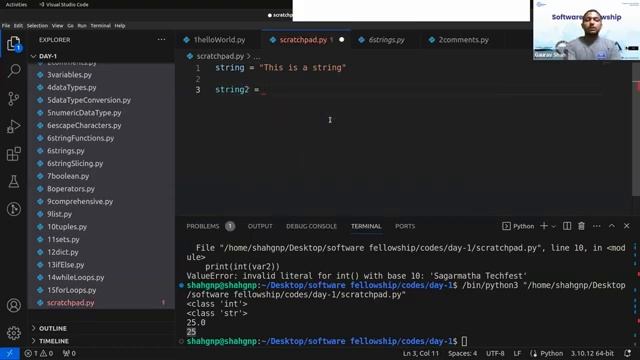Open the Extensions view
Viewport: 640px width, 360px height.
(13, 154)
